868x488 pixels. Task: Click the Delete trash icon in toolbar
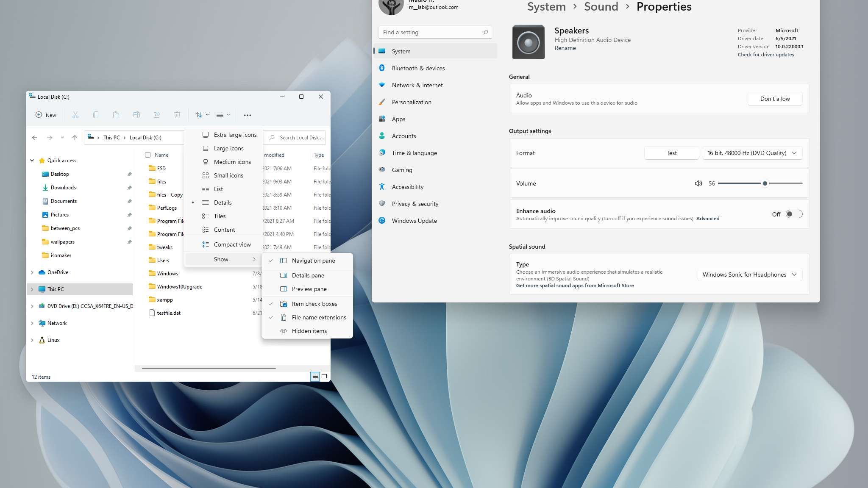click(x=177, y=115)
